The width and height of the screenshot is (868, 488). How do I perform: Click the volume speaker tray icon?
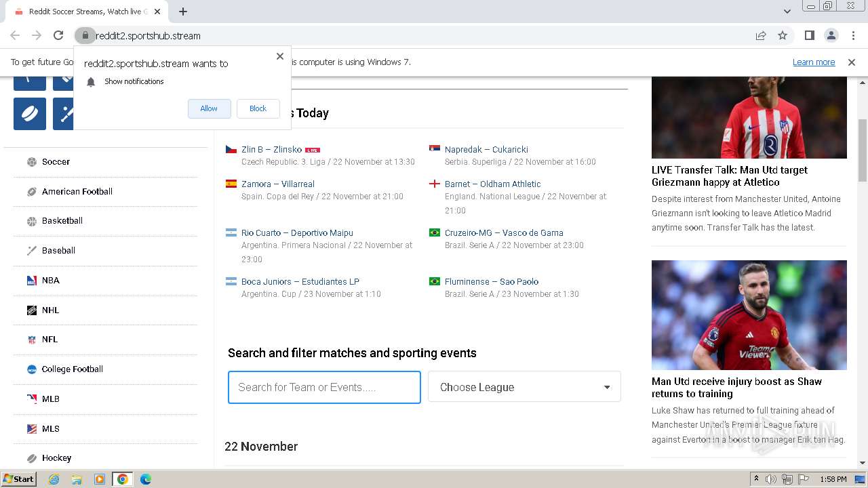(x=771, y=479)
